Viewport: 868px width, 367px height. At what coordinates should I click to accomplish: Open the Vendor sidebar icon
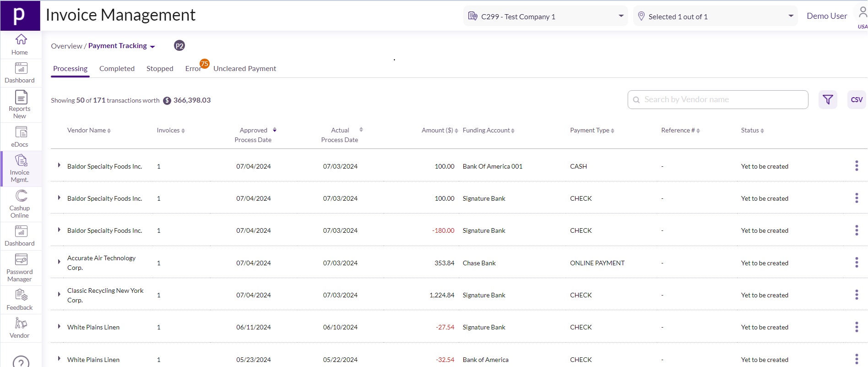click(x=21, y=328)
